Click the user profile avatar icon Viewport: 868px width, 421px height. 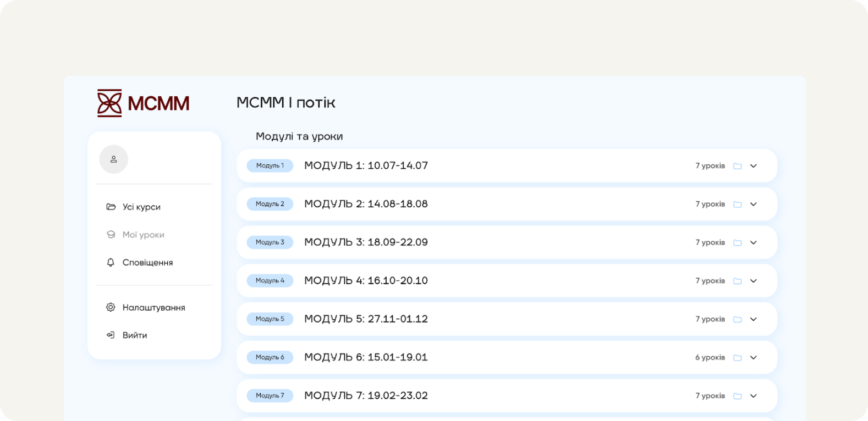(113, 159)
